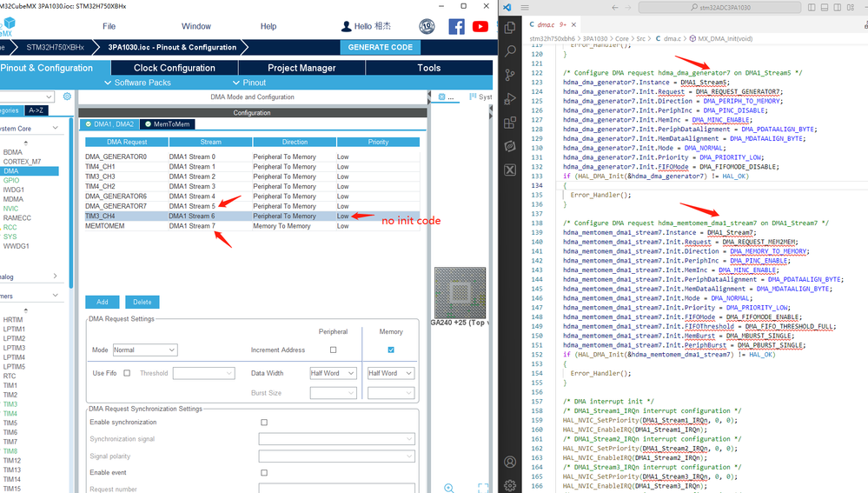Expand the Software Packs menu
Viewport: 868px width, 493px height.
click(138, 83)
